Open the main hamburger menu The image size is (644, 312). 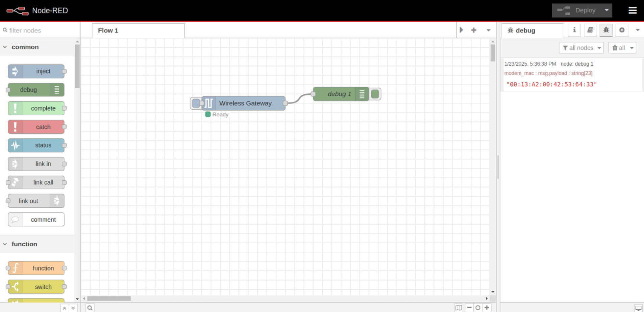633,10
